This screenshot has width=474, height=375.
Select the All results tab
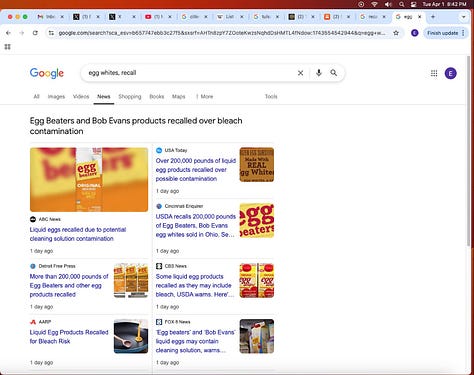click(36, 96)
